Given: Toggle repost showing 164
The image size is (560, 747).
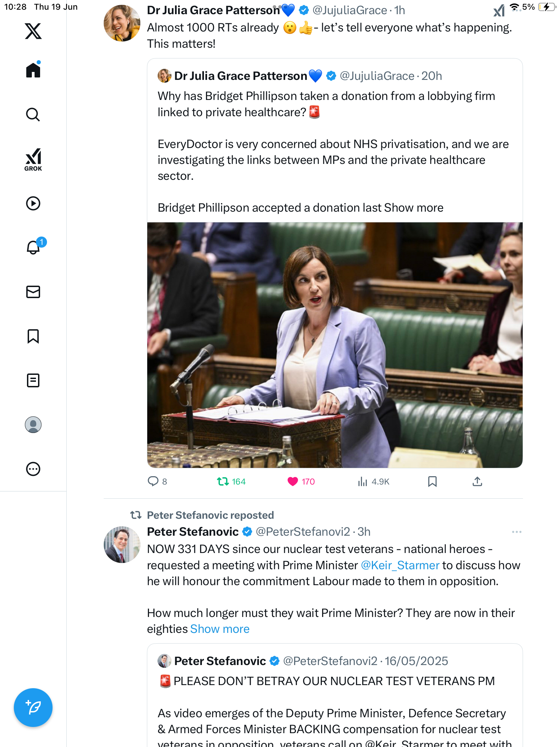Looking at the screenshot, I should coord(231,481).
